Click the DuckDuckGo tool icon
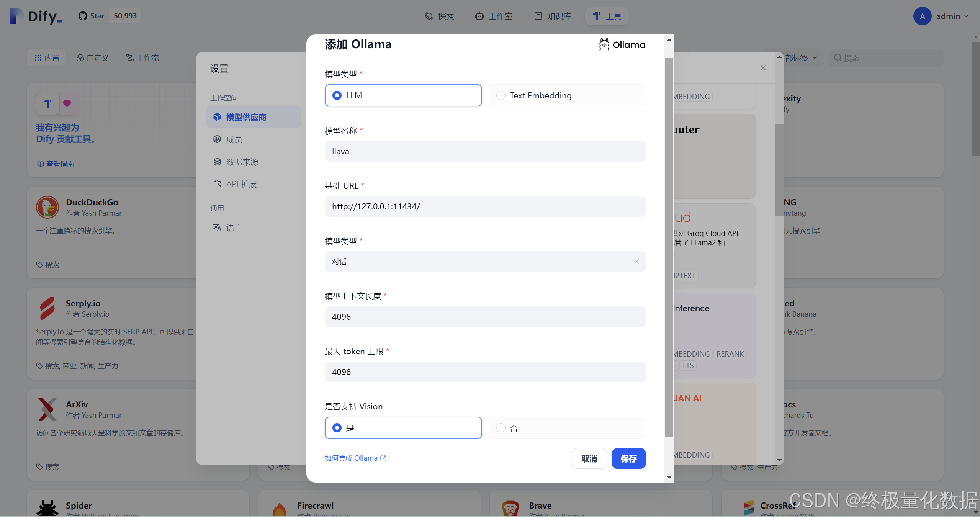Image resolution: width=980 pixels, height=517 pixels. (x=47, y=207)
